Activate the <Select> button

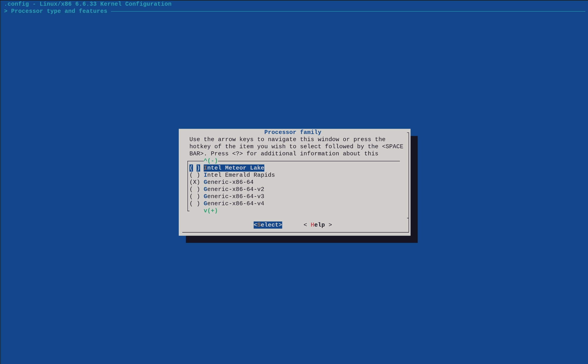(x=268, y=225)
